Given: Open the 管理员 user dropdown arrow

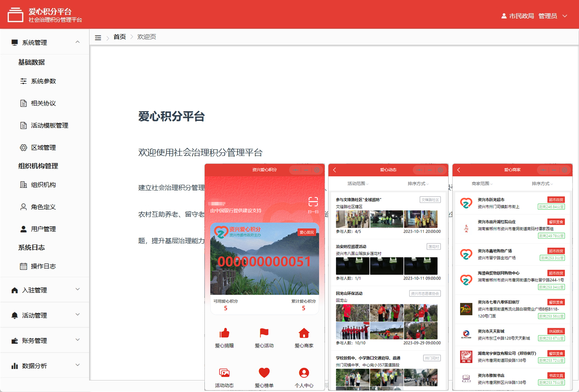Looking at the screenshot, I should point(564,16).
